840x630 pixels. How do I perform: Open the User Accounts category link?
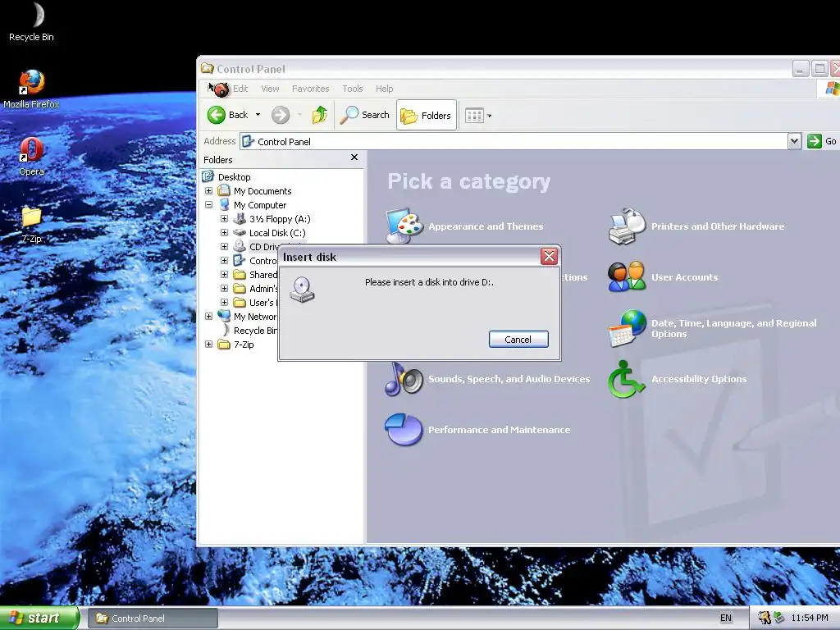tap(684, 277)
